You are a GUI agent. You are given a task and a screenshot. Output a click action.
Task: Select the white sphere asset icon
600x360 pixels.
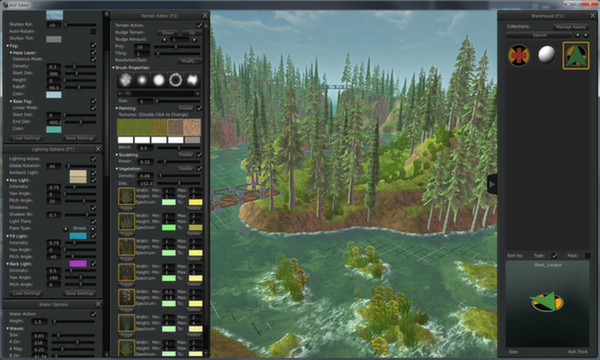(x=546, y=54)
